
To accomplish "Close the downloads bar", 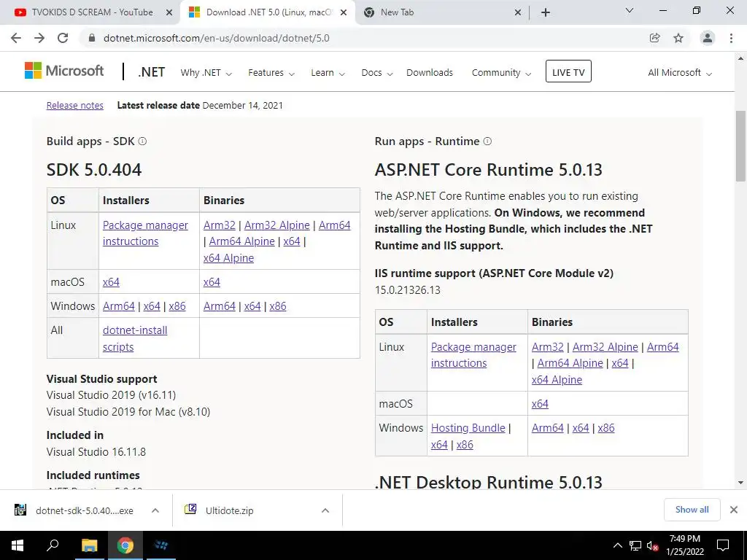I will (x=734, y=510).
